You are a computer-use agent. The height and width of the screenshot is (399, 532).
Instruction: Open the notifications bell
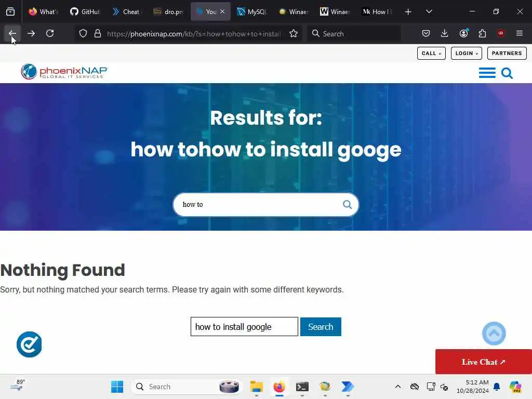[497, 387]
